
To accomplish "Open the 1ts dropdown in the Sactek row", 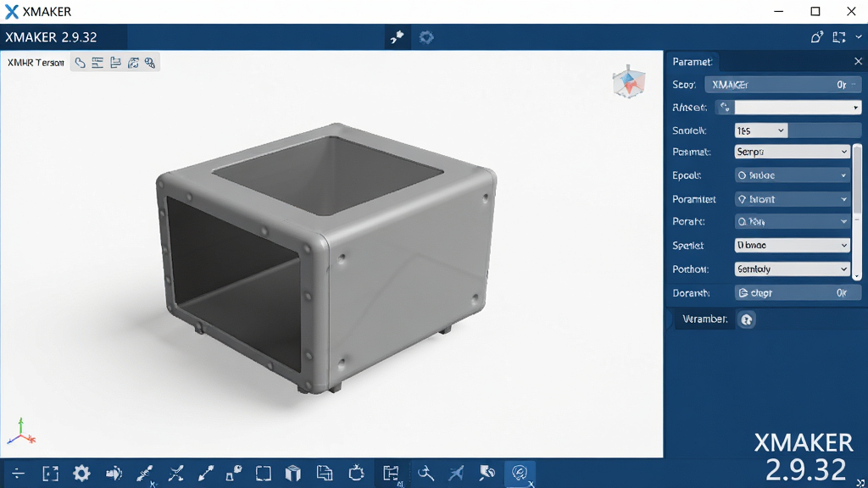I will (x=760, y=130).
